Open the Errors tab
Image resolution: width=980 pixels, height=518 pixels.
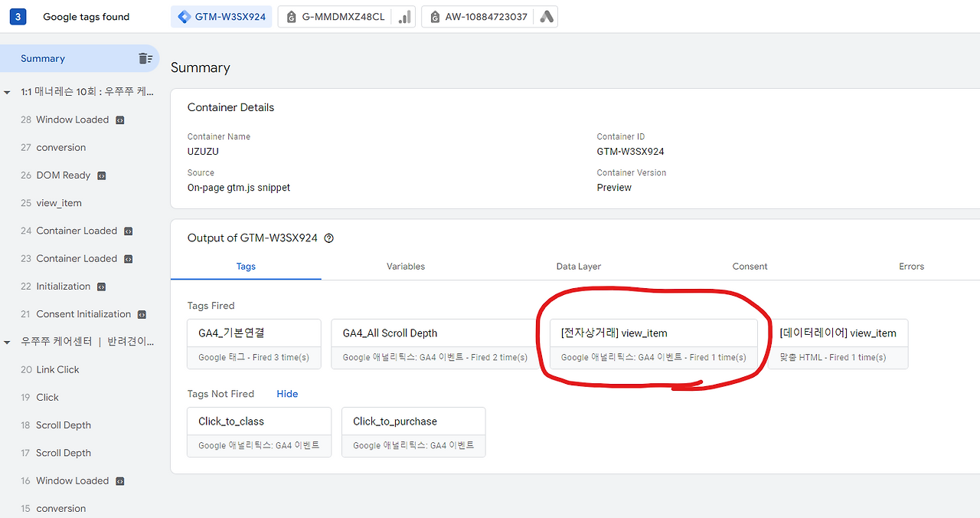911,267
